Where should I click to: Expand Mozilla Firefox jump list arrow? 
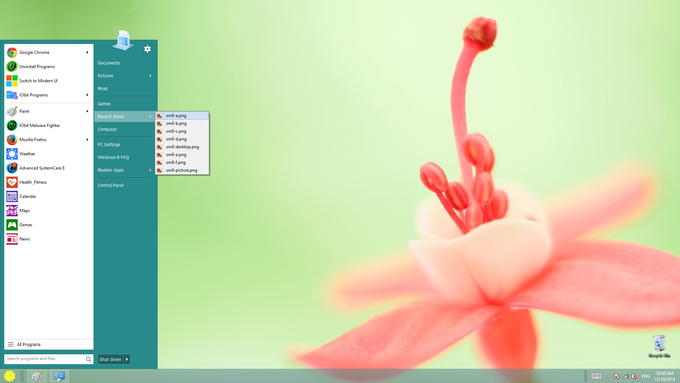coord(87,140)
